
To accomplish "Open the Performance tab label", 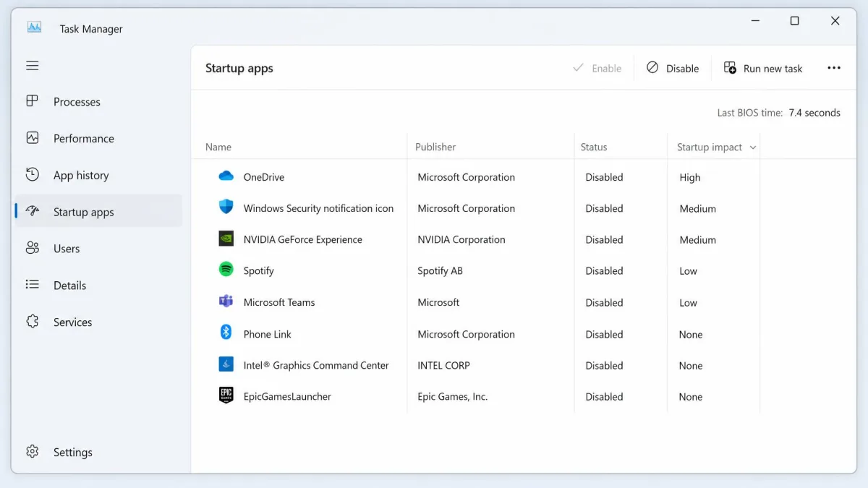I will pos(84,139).
